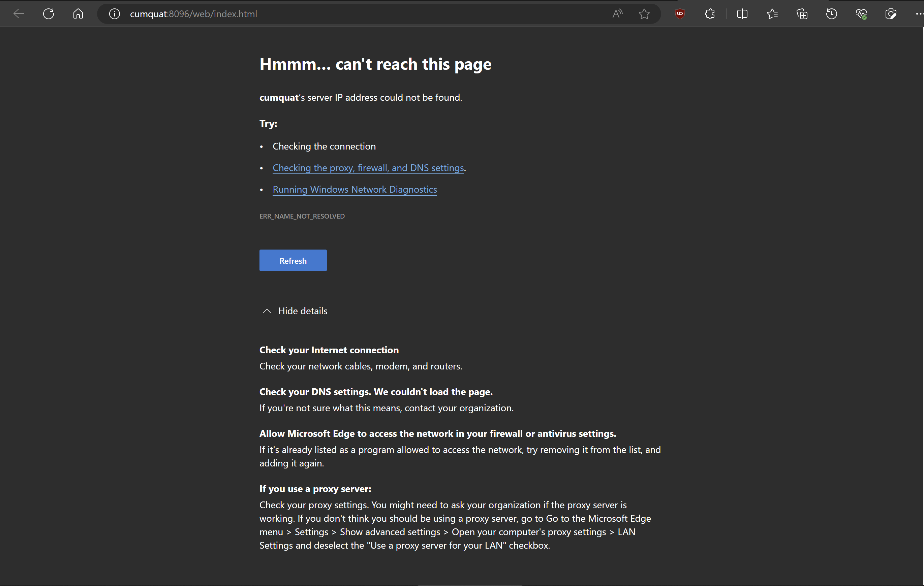Open the Extensions puzzle menu

[x=709, y=14]
